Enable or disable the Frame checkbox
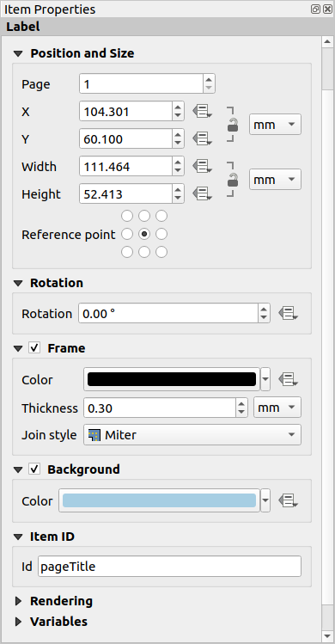The width and height of the screenshot is (335, 644). (34, 348)
